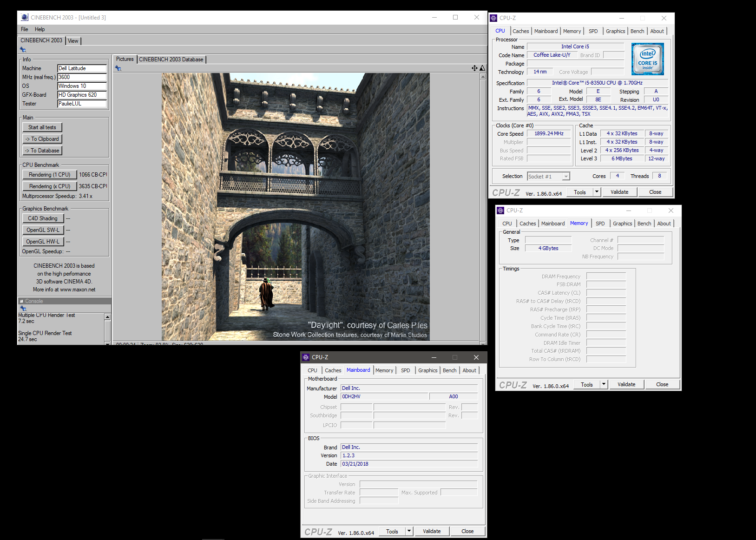This screenshot has width=756, height=540.
Task: Click the -> To Database button
Action: tap(42, 151)
